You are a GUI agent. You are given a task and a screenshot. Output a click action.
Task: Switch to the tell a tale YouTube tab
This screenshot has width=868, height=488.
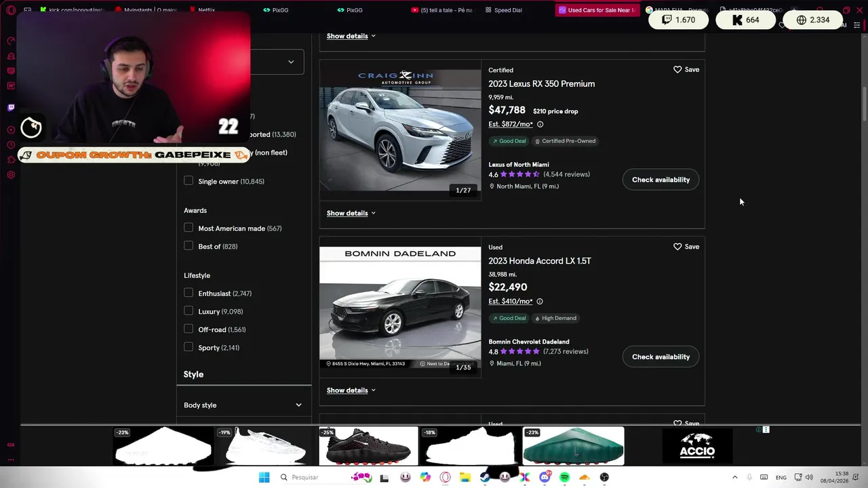point(441,10)
